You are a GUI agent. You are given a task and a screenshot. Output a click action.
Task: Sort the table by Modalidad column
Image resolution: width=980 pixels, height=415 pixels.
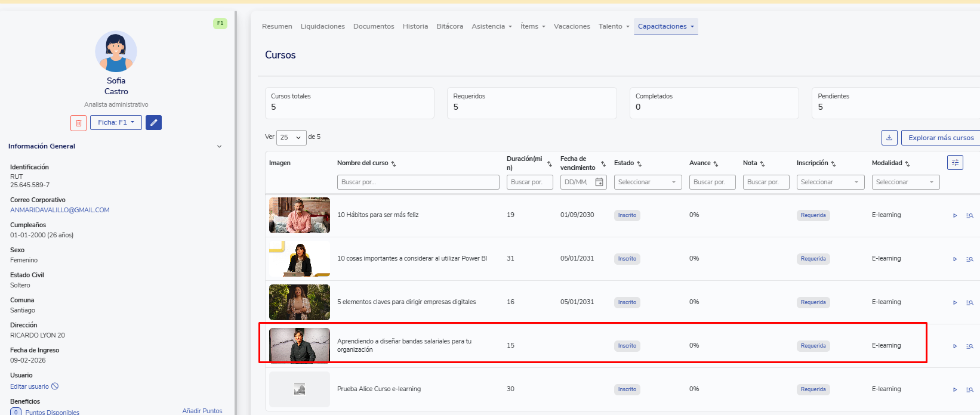(x=907, y=164)
